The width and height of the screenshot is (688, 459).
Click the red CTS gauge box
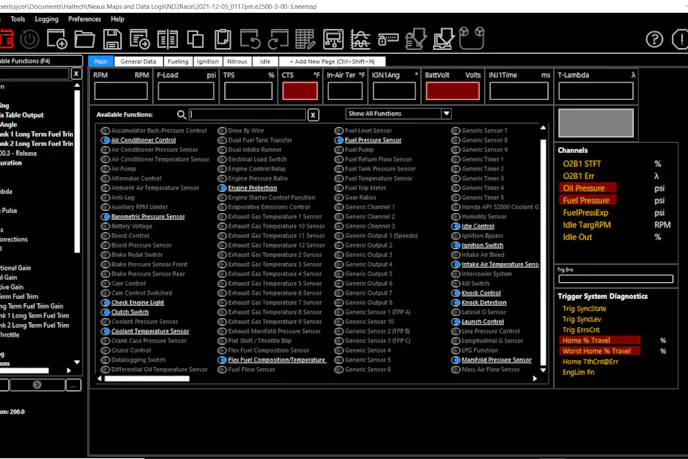(x=299, y=91)
